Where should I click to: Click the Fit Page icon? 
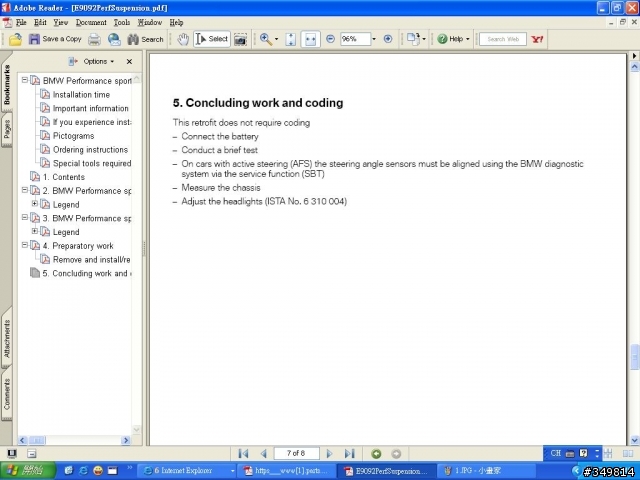[291, 39]
